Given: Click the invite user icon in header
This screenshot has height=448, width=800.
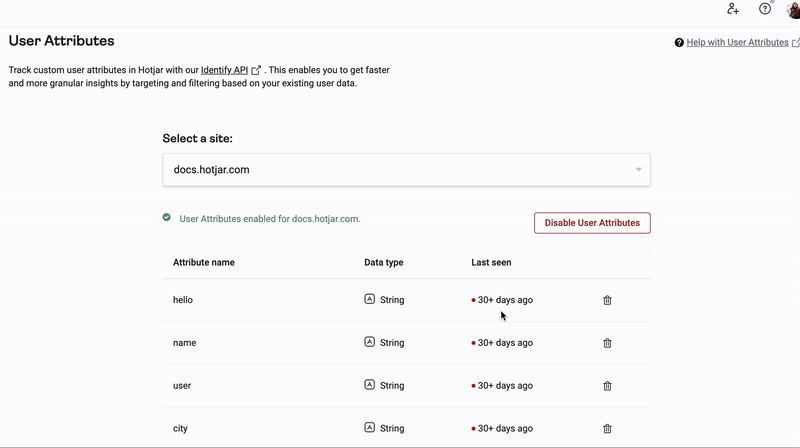Looking at the screenshot, I should point(733,9).
